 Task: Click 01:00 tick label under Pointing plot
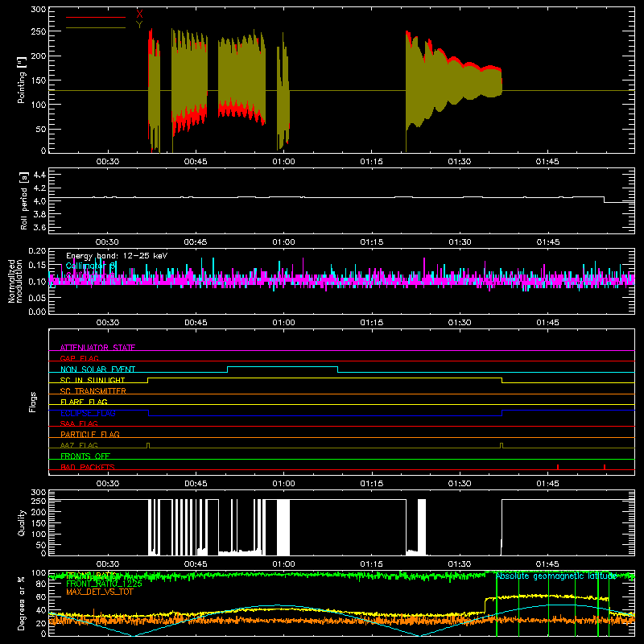[x=284, y=162]
